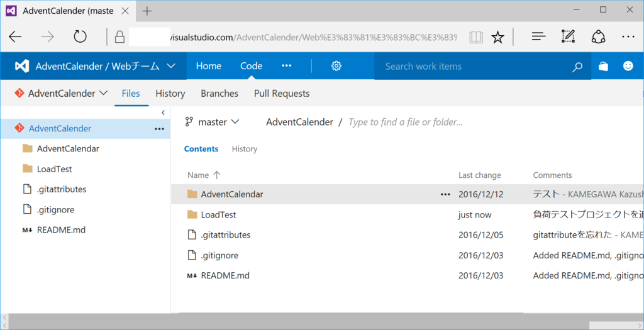Add page to favorites star

click(498, 37)
